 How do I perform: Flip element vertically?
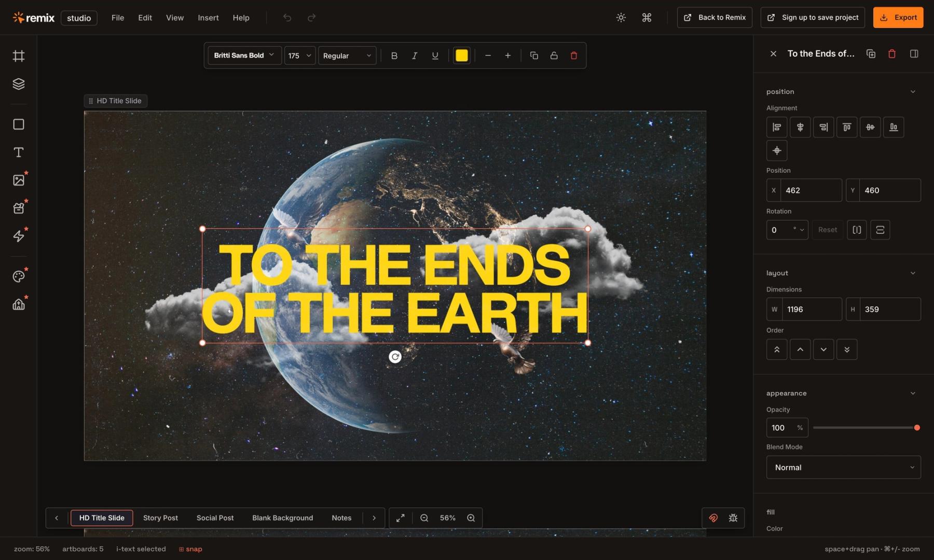[x=880, y=230]
